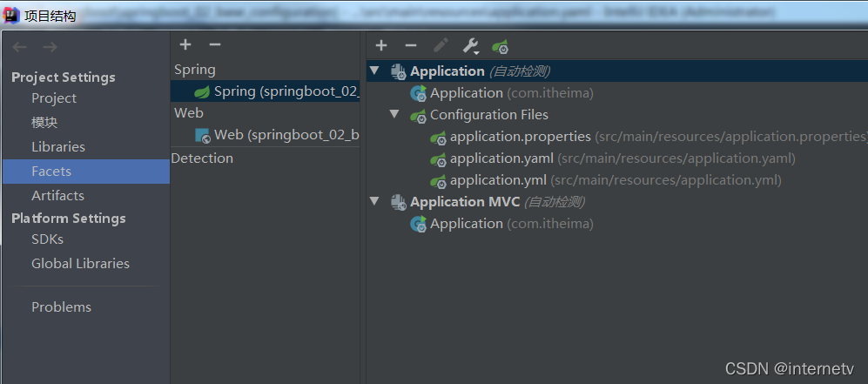
Task: Select the Web facet group heading
Action: click(x=189, y=113)
